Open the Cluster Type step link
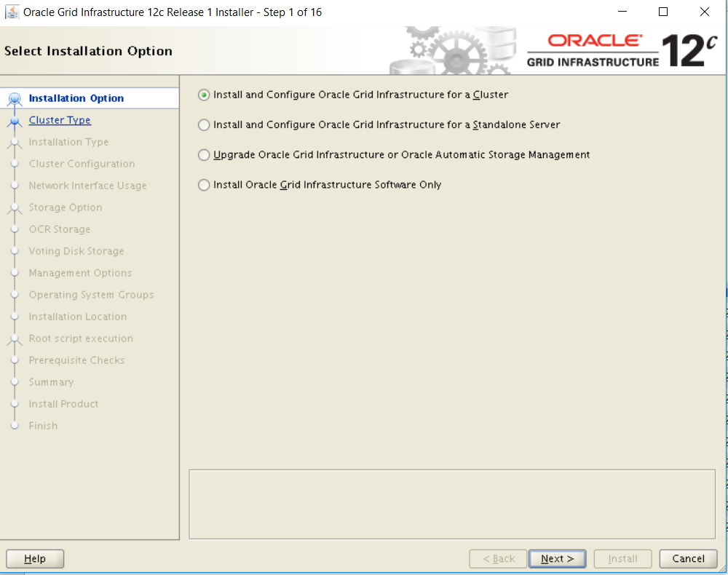The height and width of the screenshot is (575, 728). coord(60,120)
